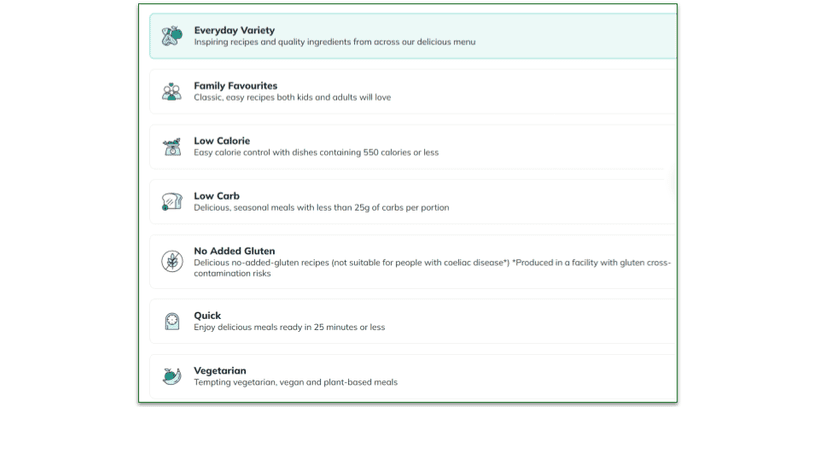Viewport: 814px width, 470px height.
Task: Click the Low Calorie kitchen scale icon
Action: tap(172, 147)
